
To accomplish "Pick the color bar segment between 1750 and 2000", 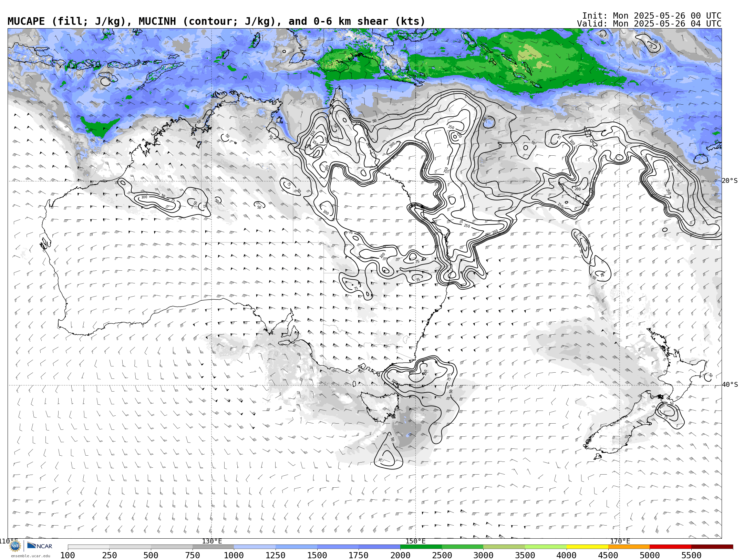I will (x=379, y=547).
